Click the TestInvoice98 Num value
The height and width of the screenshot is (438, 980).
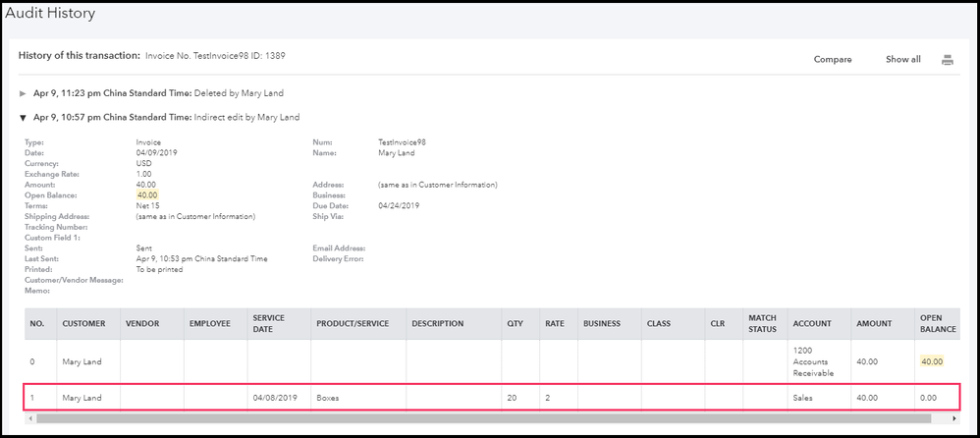(x=402, y=142)
